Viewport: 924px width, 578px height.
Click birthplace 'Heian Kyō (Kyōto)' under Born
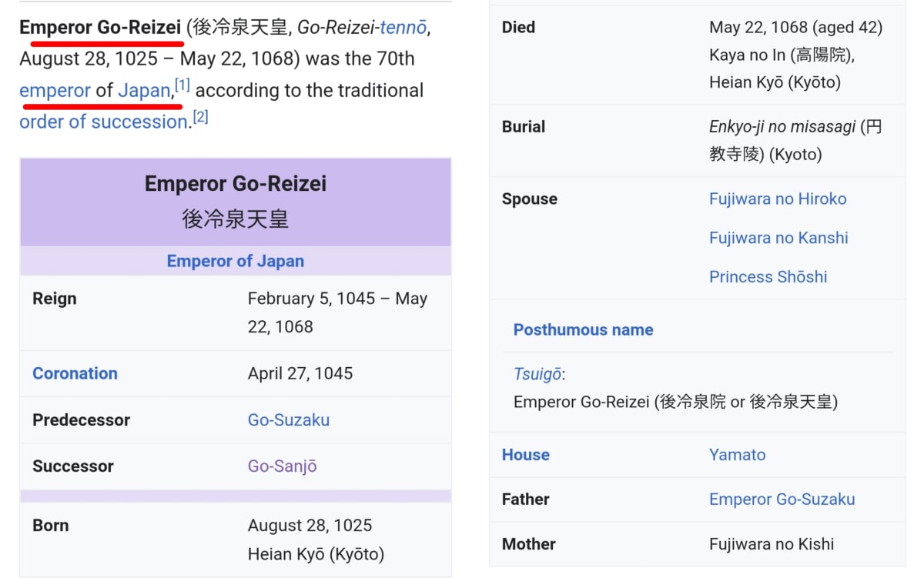click(316, 554)
